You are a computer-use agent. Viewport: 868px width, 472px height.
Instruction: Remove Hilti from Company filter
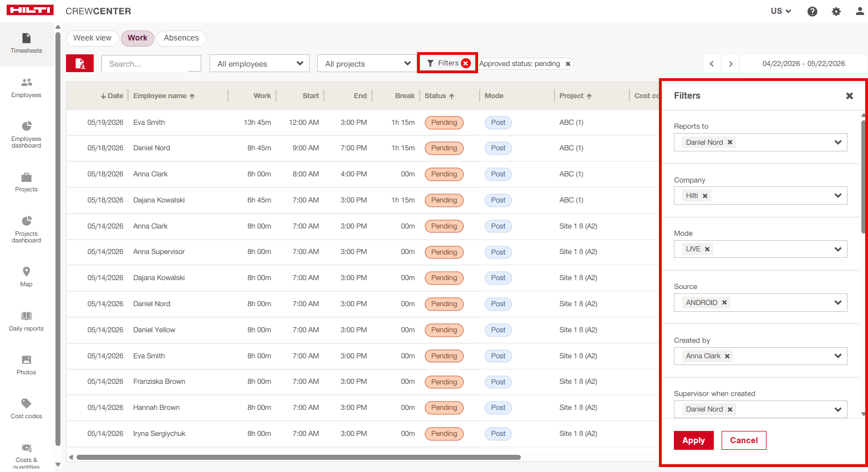pos(705,196)
